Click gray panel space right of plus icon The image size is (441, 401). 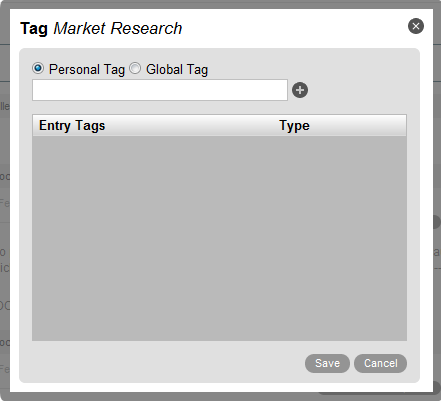360,90
